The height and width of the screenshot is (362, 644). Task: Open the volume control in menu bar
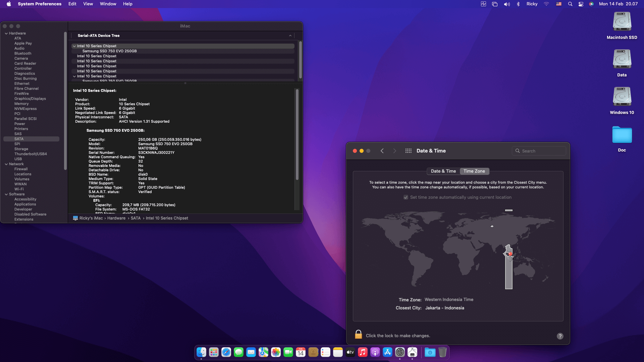507,4
